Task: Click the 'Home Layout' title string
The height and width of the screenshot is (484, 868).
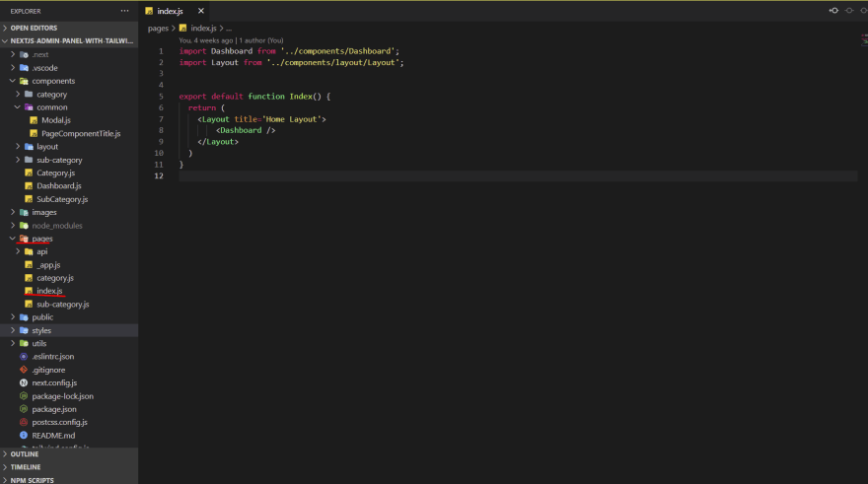Action: pos(291,119)
